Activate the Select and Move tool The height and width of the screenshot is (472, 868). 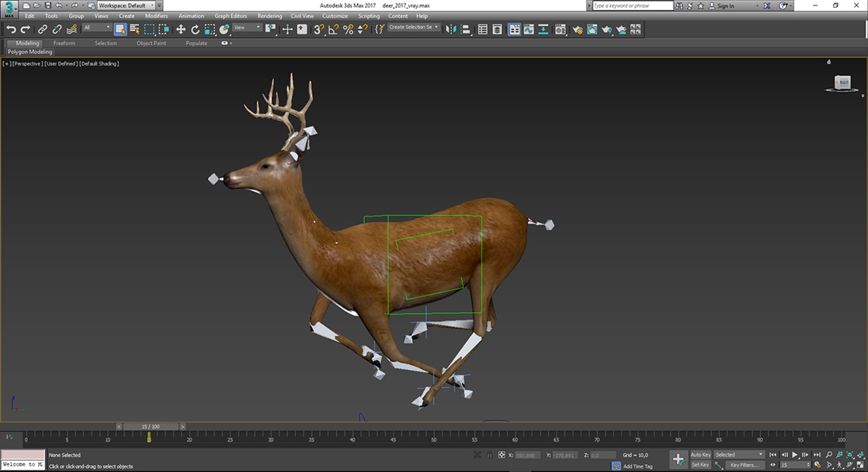coord(180,29)
